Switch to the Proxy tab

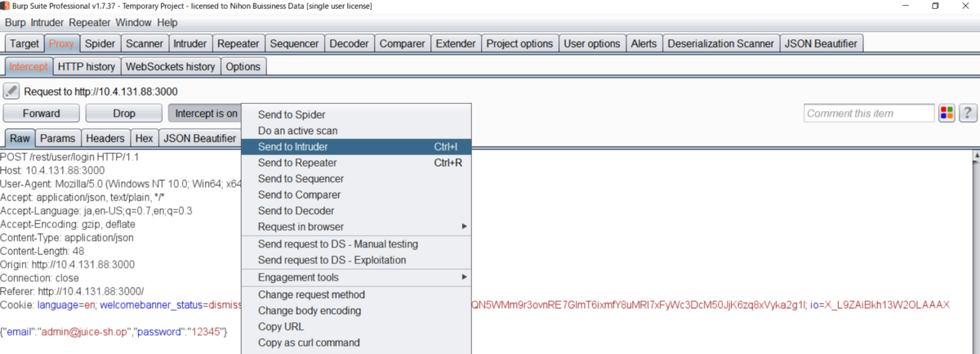coord(61,43)
